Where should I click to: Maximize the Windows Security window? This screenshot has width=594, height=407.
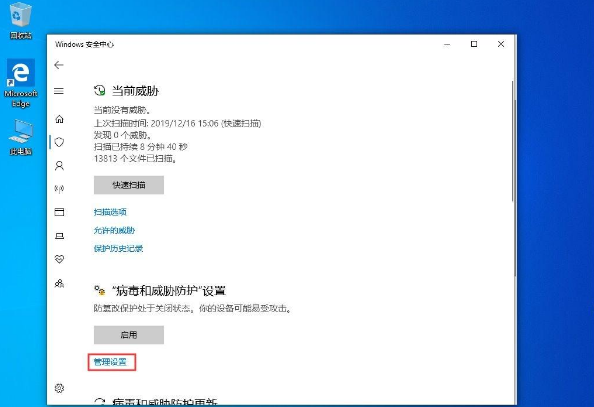click(x=474, y=44)
